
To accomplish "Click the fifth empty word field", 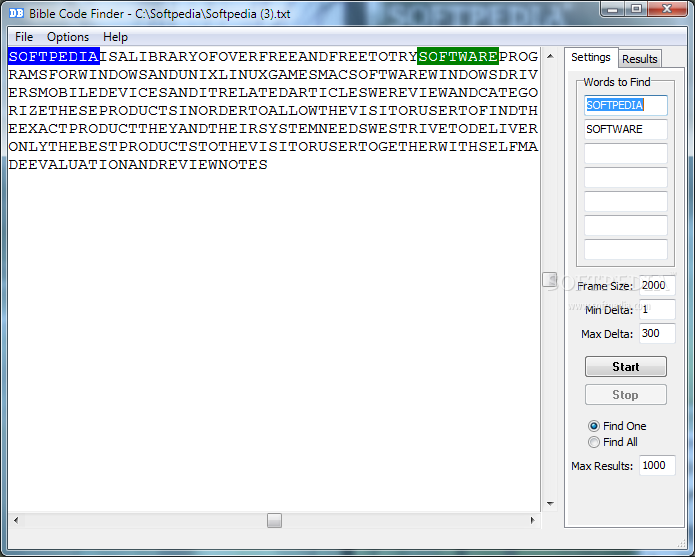I will 625,201.
